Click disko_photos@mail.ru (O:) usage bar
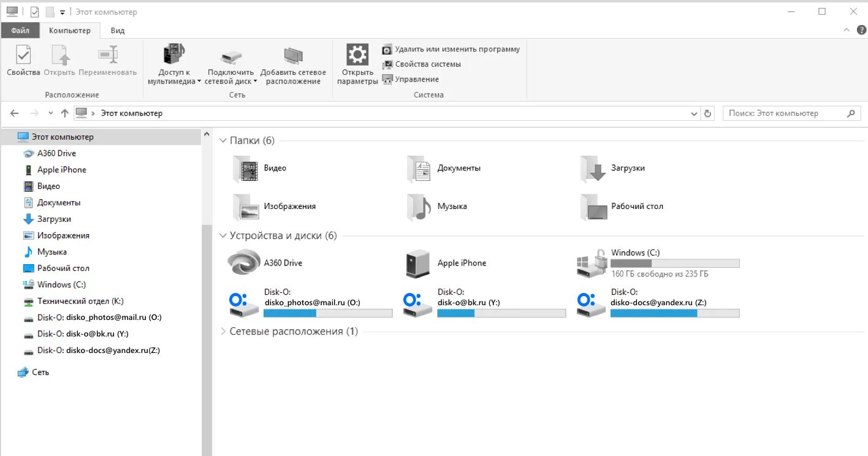 tap(328, 313)
